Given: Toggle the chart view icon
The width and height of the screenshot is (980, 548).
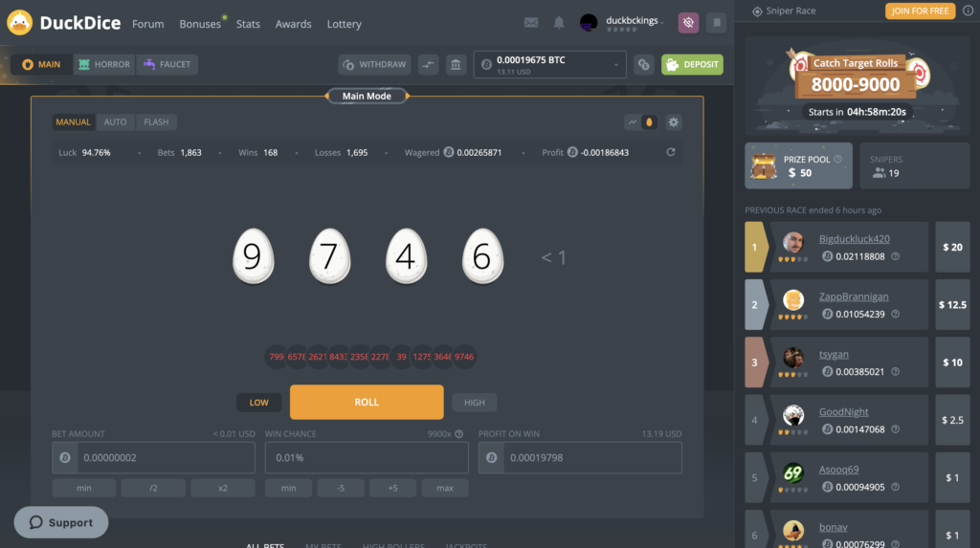Looking at the screenshot, I should [x=633, y=122].
